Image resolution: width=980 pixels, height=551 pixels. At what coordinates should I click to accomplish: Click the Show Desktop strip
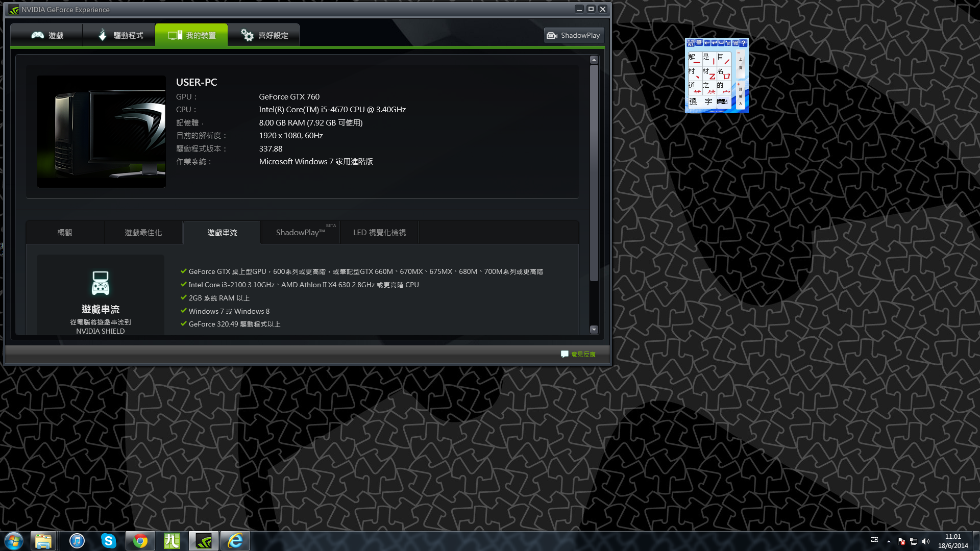[976, 541]
